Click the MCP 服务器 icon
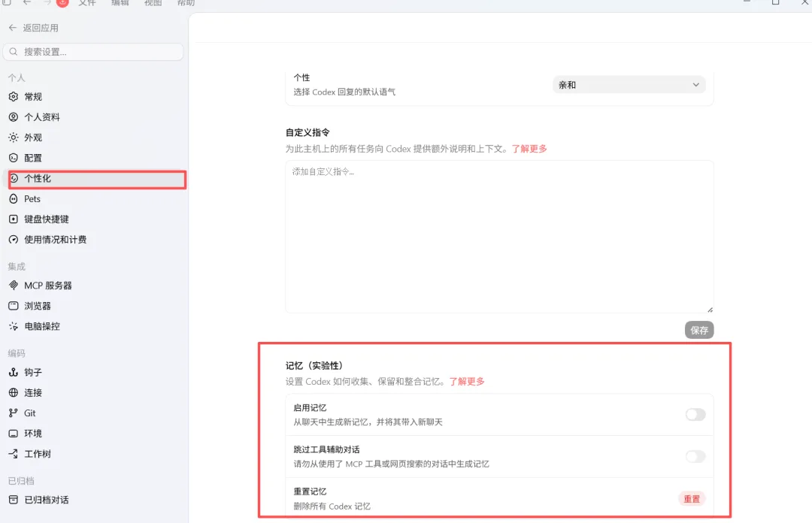Viewport: 812px width, 523px height. [x=14, y=286]
